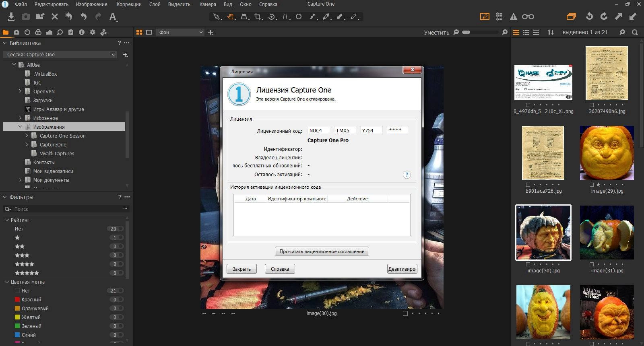Click Прочитать лицензионное соглашение button
644x346 pixels.
[x=322, y=251]
